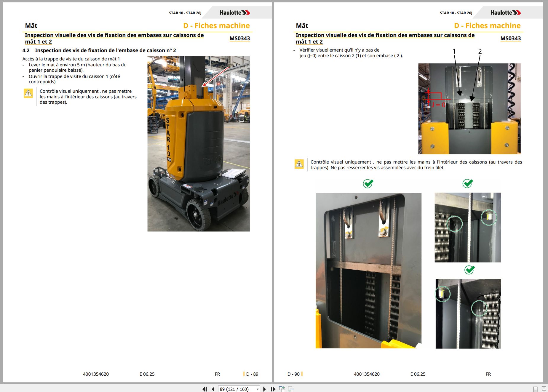Click the large inspection hatch photo
The image size is (548, 392).
[368, 271]
